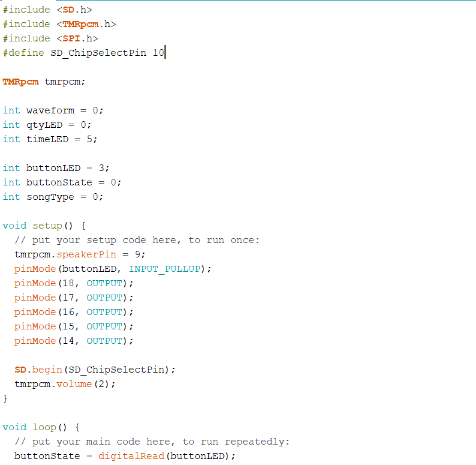Click the 'pinMode(18, OUTPUT);' line

click(74, 283)
